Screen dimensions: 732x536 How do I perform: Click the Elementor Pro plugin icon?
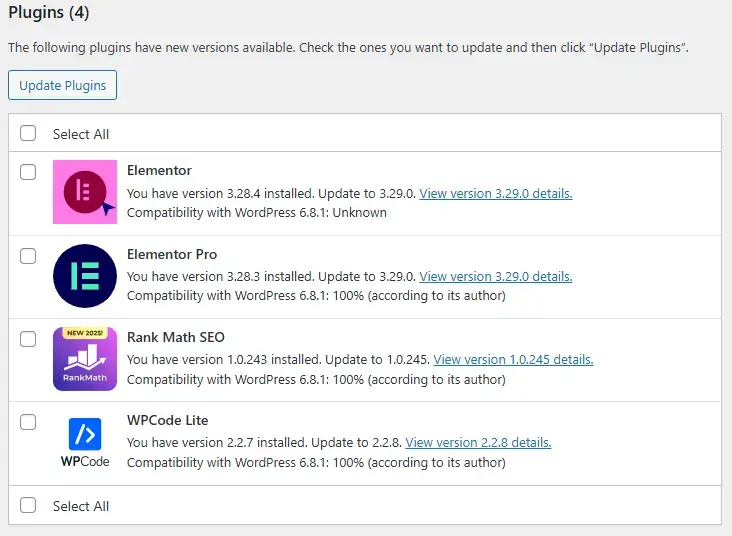[x=84, y=275]
